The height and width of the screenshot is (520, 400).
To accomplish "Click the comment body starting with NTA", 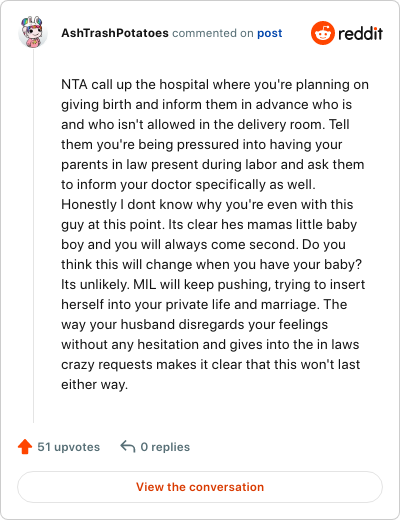I will (x=215, y=234).
